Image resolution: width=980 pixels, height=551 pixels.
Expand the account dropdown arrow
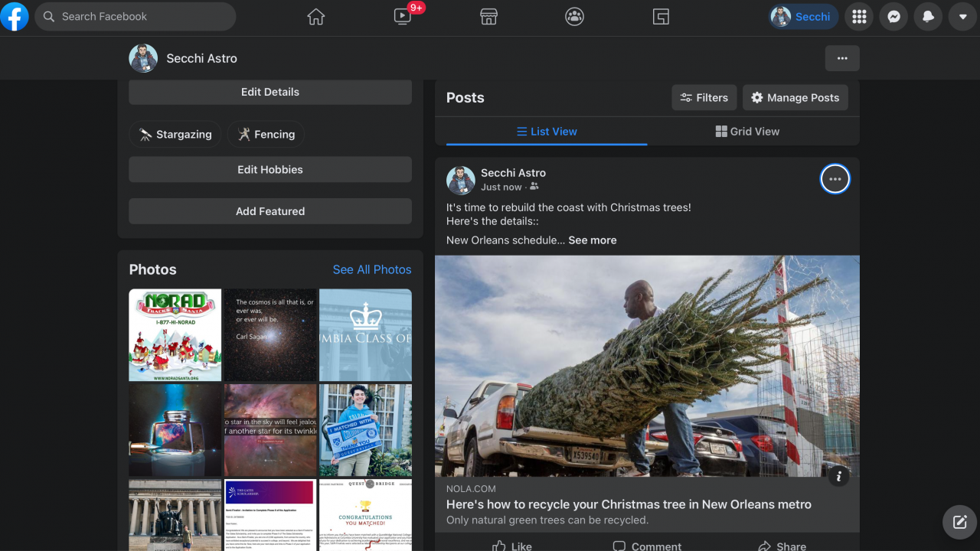point(962,17)
